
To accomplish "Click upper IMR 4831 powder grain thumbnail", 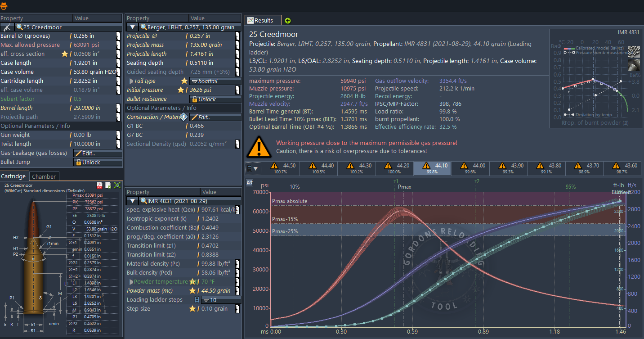I will click(x=634, y=51).
